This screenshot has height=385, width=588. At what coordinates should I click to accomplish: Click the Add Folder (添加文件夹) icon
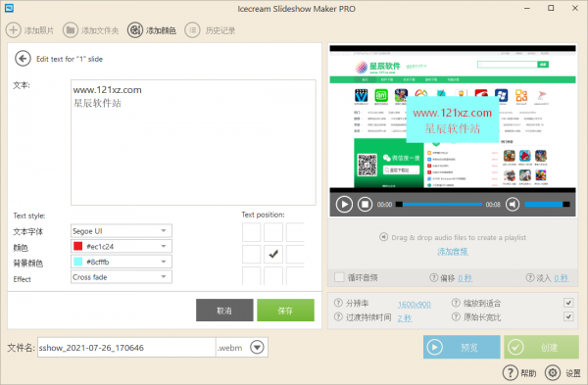pyautogui.click(x=71, y=30)
